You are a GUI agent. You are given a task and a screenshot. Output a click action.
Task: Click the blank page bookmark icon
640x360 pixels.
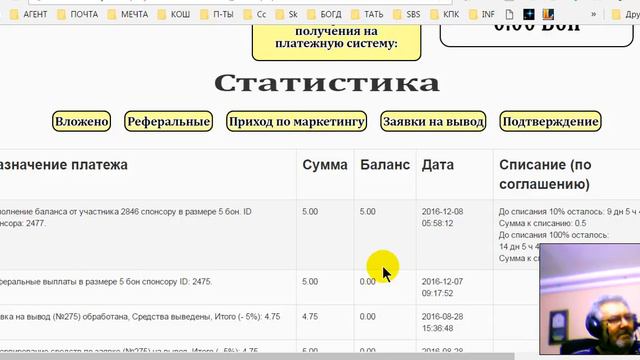point(509,14)
